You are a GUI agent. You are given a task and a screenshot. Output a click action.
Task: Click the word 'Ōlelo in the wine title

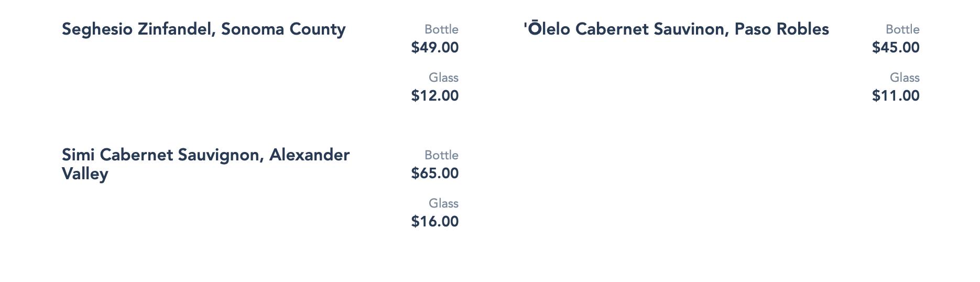(x=547, y=29)
